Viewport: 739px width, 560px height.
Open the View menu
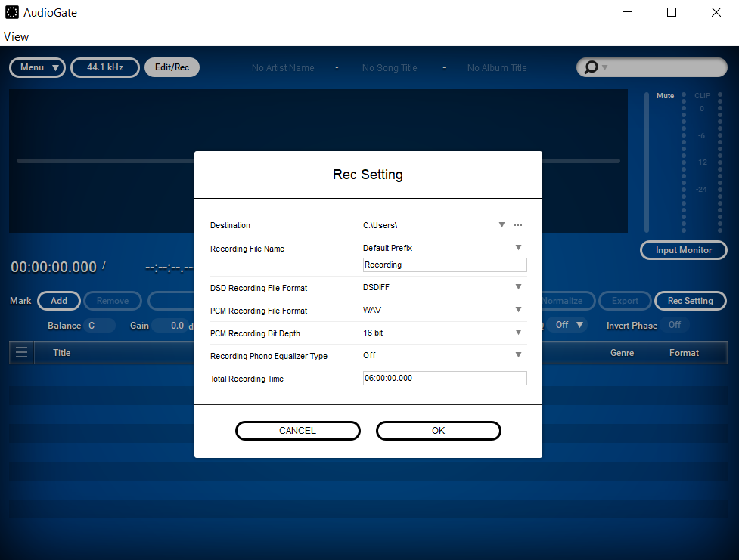pos(16,36)
